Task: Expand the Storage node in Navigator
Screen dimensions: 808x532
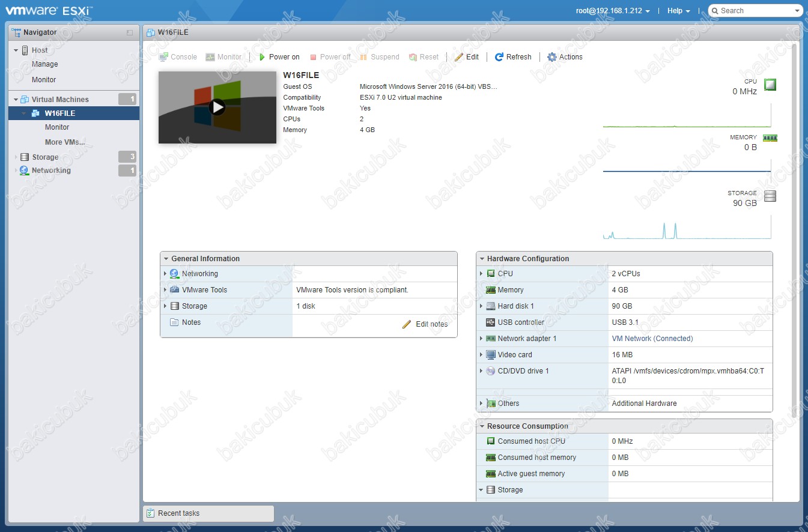Action: 16,157
